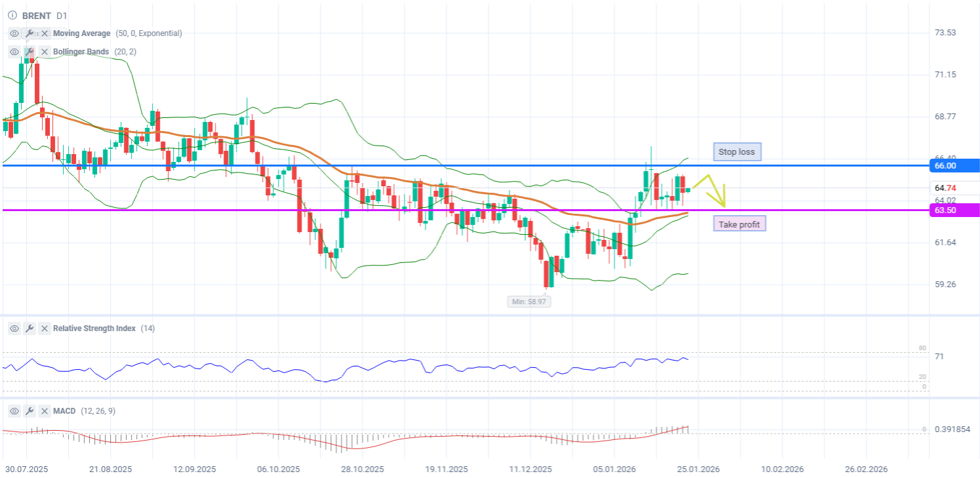Viewport: 980px width, 478px height.
Task: Remove the Moving Average indicator
Action: pyautogui.click(x=45, y=33)
